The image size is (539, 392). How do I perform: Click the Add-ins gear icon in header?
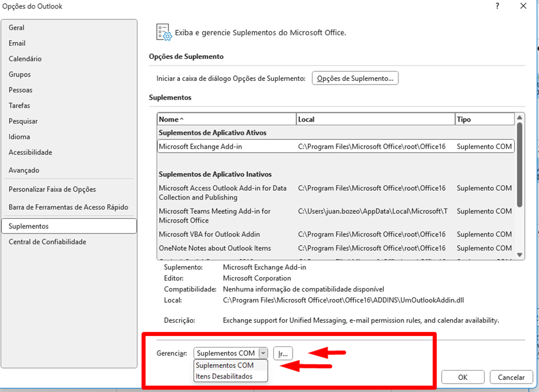tap(163, 32)
